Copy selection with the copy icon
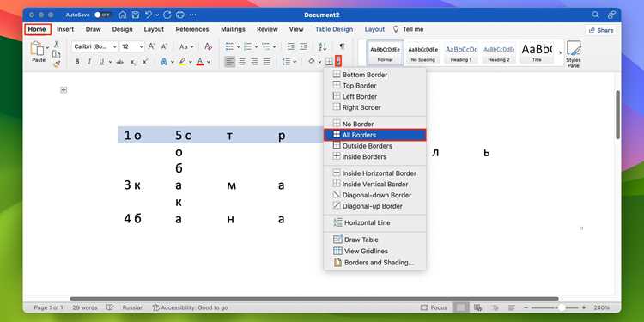This screenshot has height=322, width=644. [x=57, y=54]
